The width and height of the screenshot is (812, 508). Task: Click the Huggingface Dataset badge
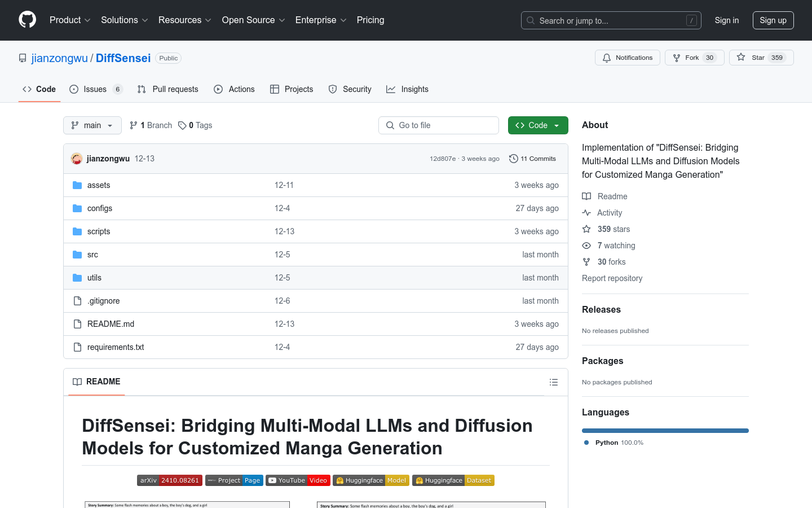(453, 480)
